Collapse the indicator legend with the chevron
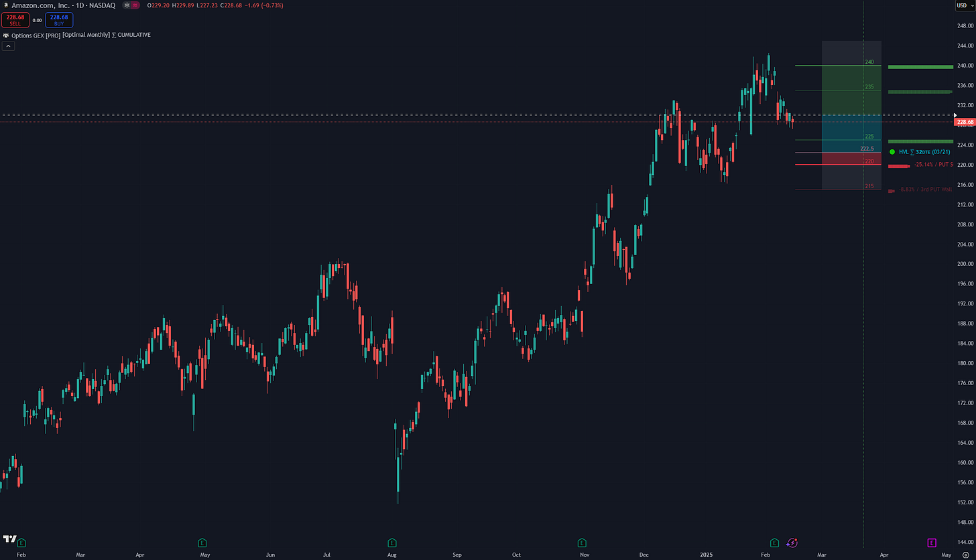The height and width of the screenshot is (560, 976). click(x=8, y=46)
